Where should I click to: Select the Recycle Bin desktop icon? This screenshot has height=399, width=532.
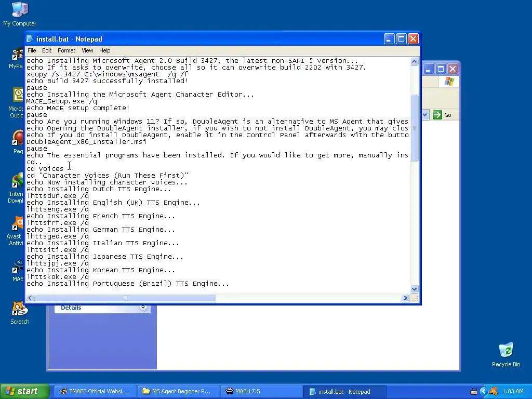pos(506,354)
